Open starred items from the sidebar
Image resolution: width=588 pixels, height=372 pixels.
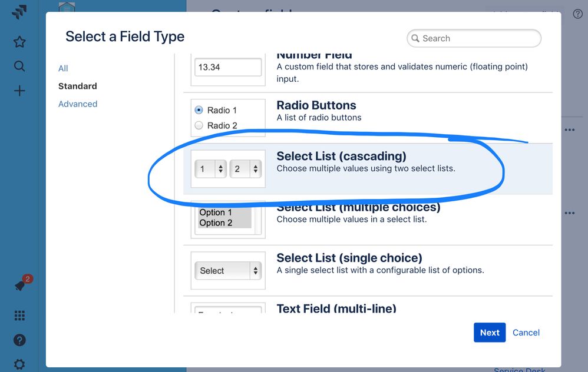19,42
